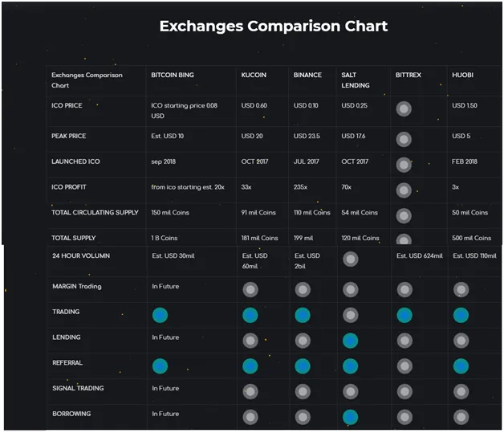504x433 pixels.
Task: Click the grey BORROWING dot for Binance
Action: pos(303,417)
